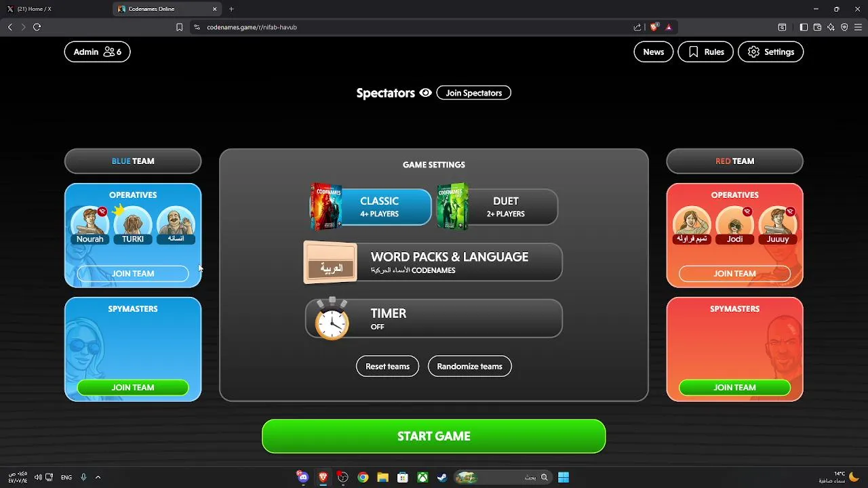
Task: Open the Timer OFF setting
Action: (x=434, y=319)
